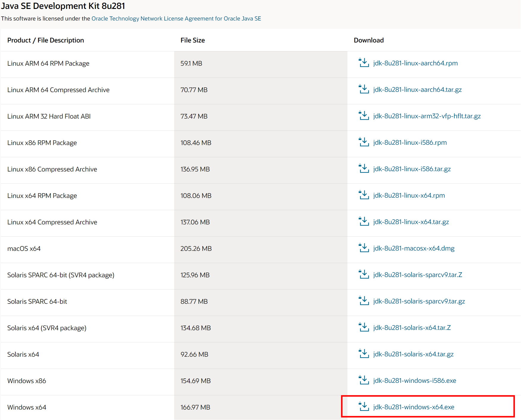Select the Linux ARM 64 RPM Package text

(x=48, y=63)
